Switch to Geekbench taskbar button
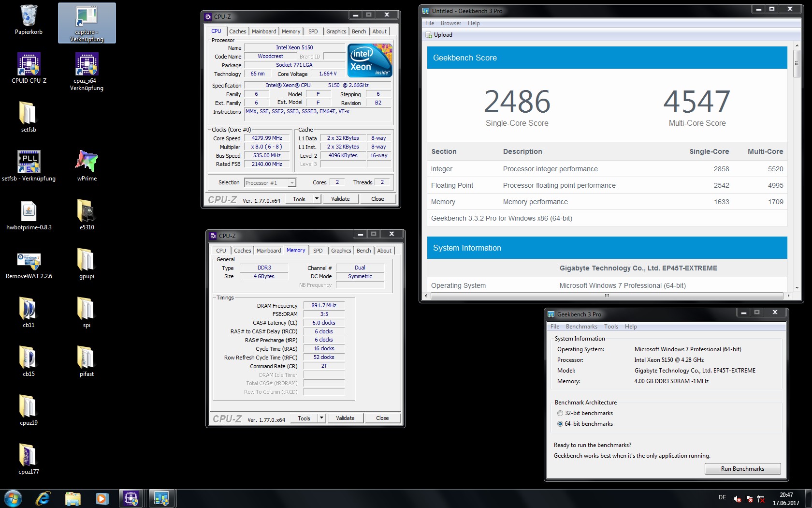The image size is (812, 508). coord(161,498)
